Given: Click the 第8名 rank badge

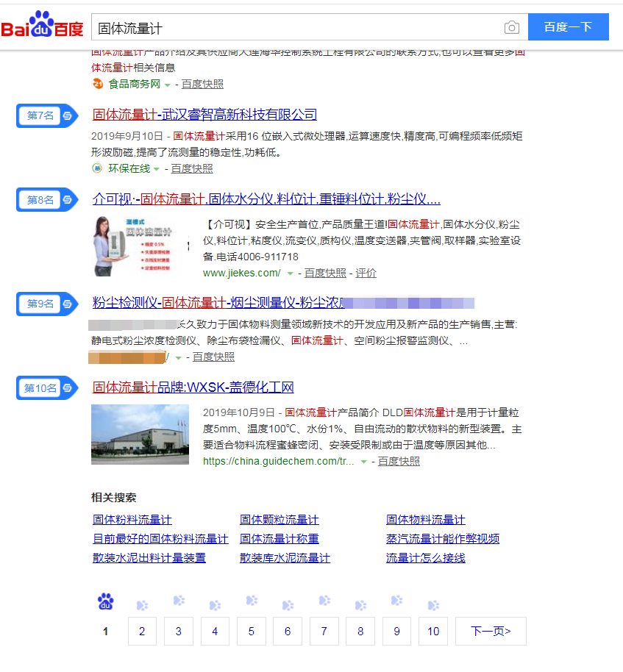Looking at the screenshot, I should point(47,200).
